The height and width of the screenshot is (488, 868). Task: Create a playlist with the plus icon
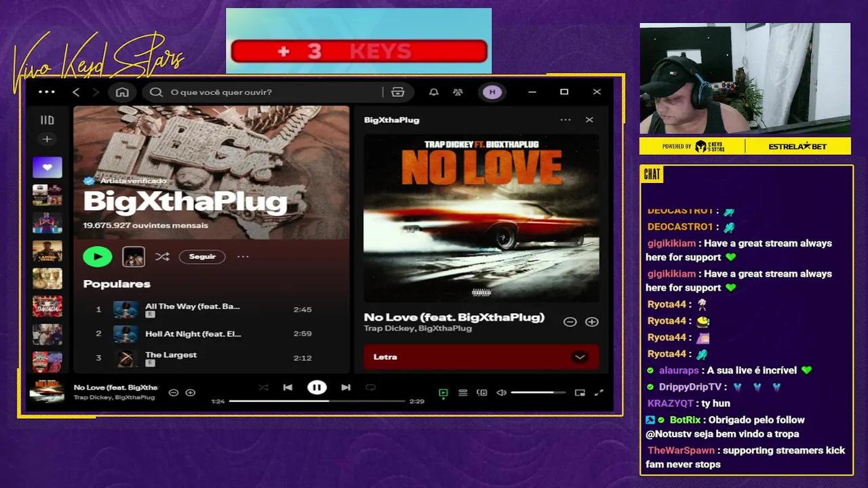[47, 139]
